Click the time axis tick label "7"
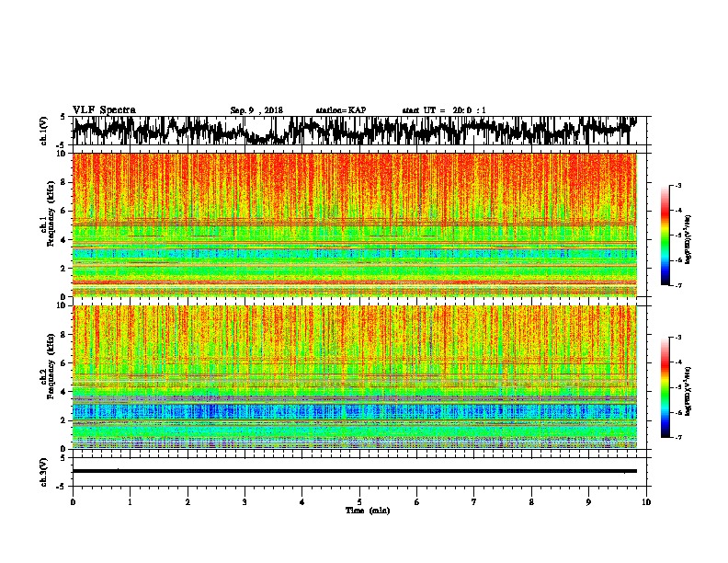This screenshot has width=728, height=563. [474, 502]
